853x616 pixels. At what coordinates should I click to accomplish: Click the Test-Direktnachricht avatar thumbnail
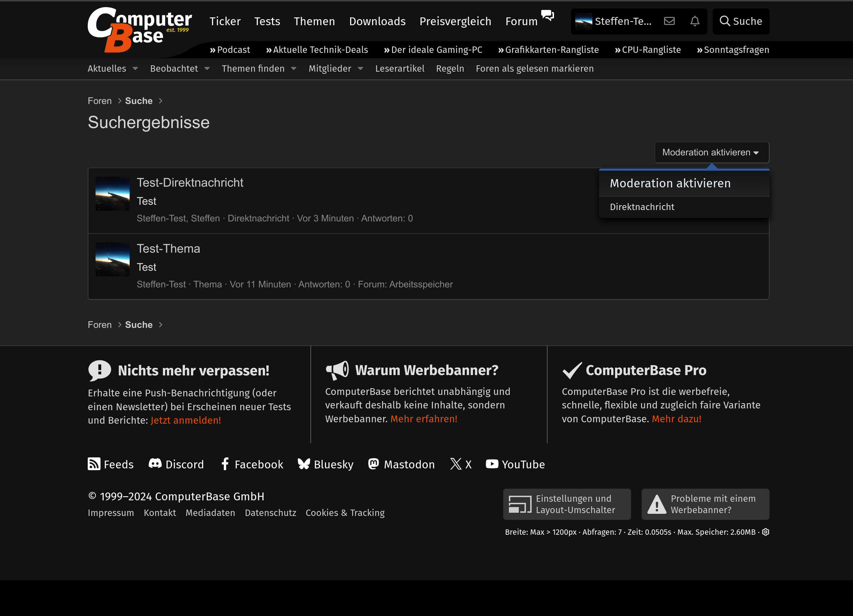click(x=113, y=193)
